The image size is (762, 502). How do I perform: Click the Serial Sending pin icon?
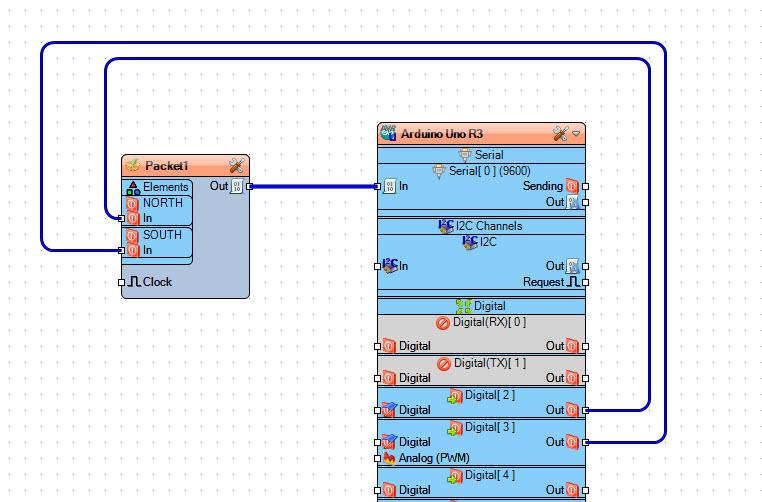(572, 186)
